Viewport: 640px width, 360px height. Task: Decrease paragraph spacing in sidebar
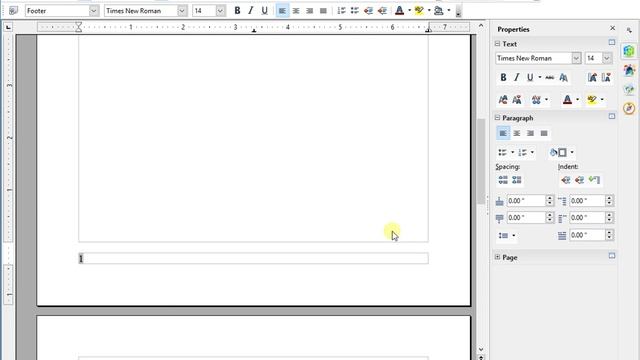tap(517, 180)
